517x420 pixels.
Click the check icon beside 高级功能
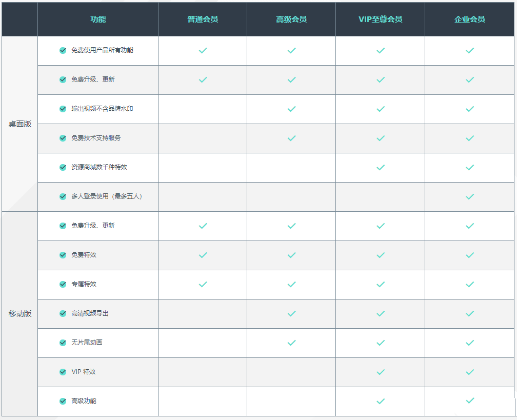(63, 401)
